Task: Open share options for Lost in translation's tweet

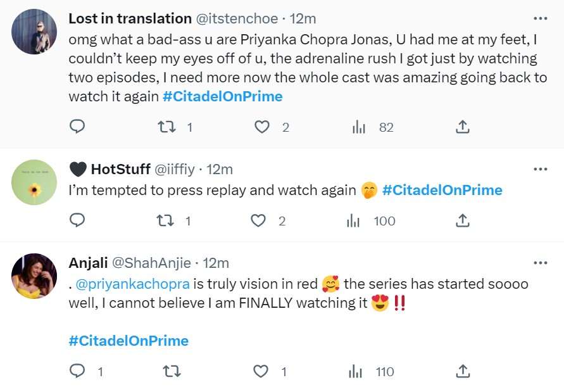Action: pos(462,126)
